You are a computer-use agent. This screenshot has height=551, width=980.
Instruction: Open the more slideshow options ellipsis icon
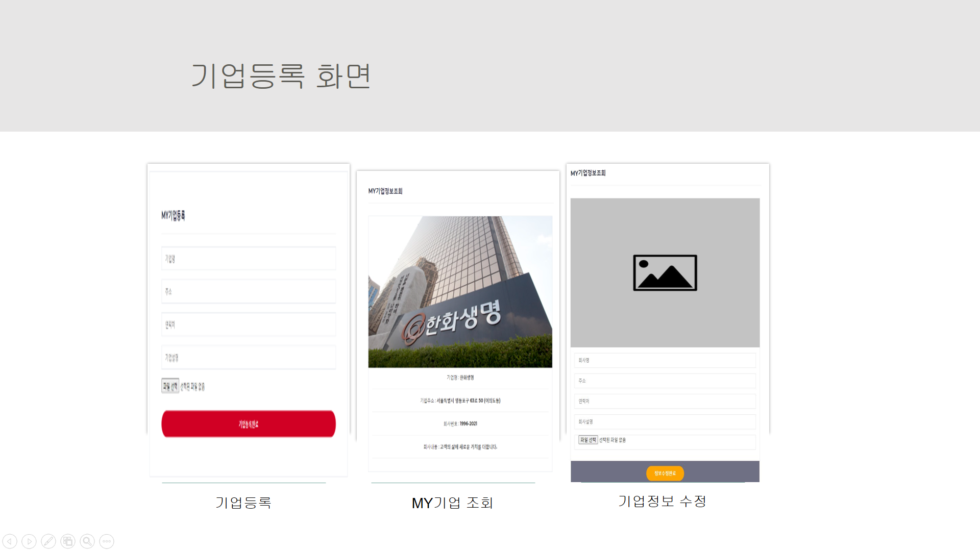pos(107,541)
